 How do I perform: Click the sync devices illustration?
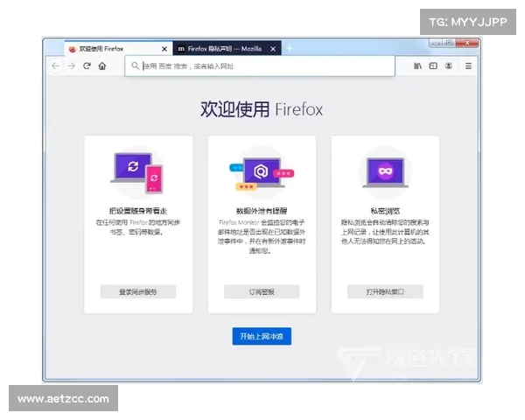tap(137, 173)
